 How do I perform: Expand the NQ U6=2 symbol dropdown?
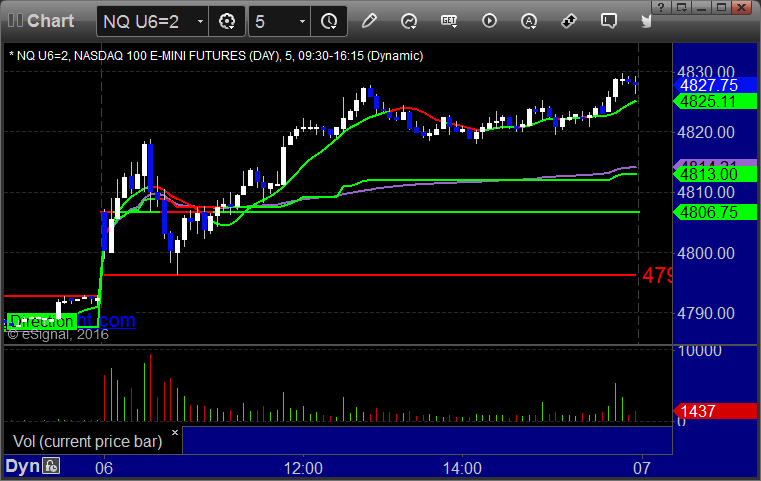point(200,21)
